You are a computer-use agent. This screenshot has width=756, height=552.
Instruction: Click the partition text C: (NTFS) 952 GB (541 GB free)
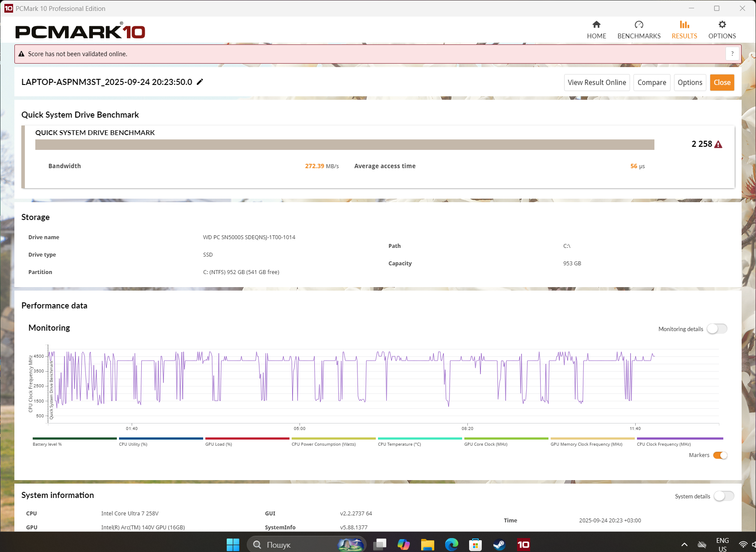pyautogui.click(x=241, y=272)
